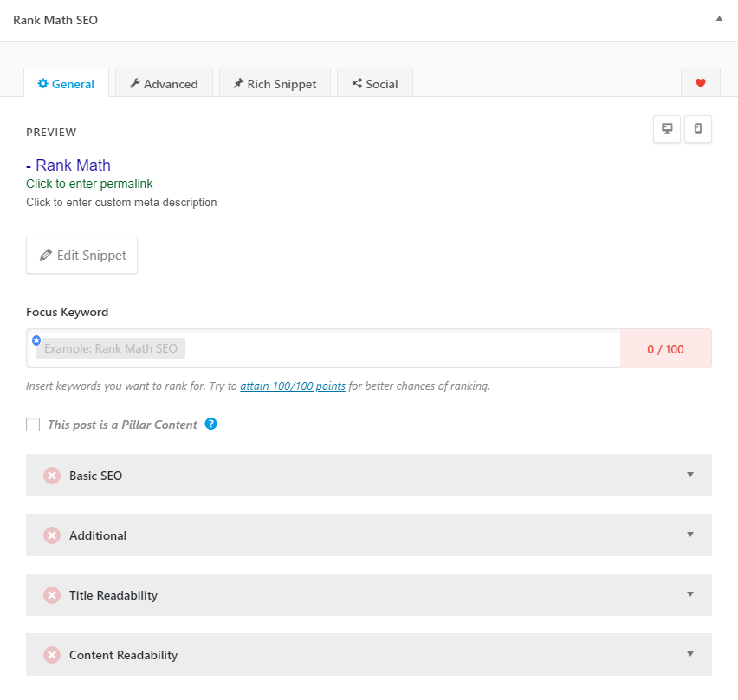
Task: Collapse the Rank Math SEO panel arrow
Action: (719, 19)
